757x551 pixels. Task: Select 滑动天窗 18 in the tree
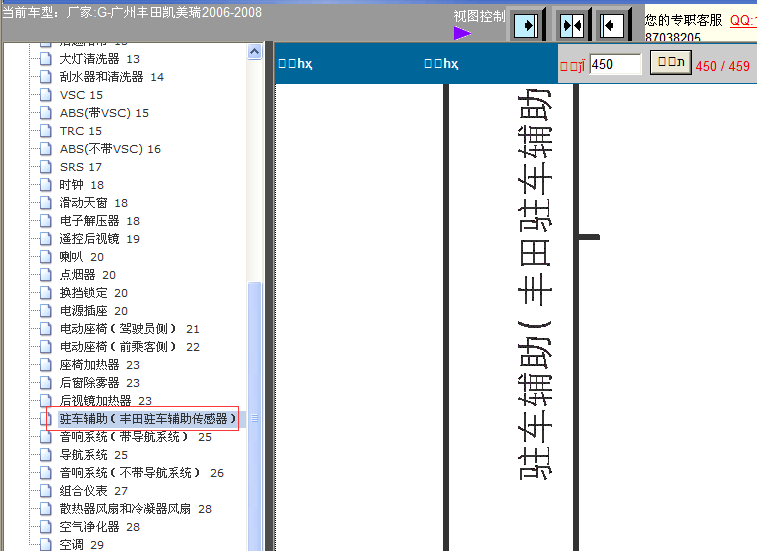click(94, 203)
